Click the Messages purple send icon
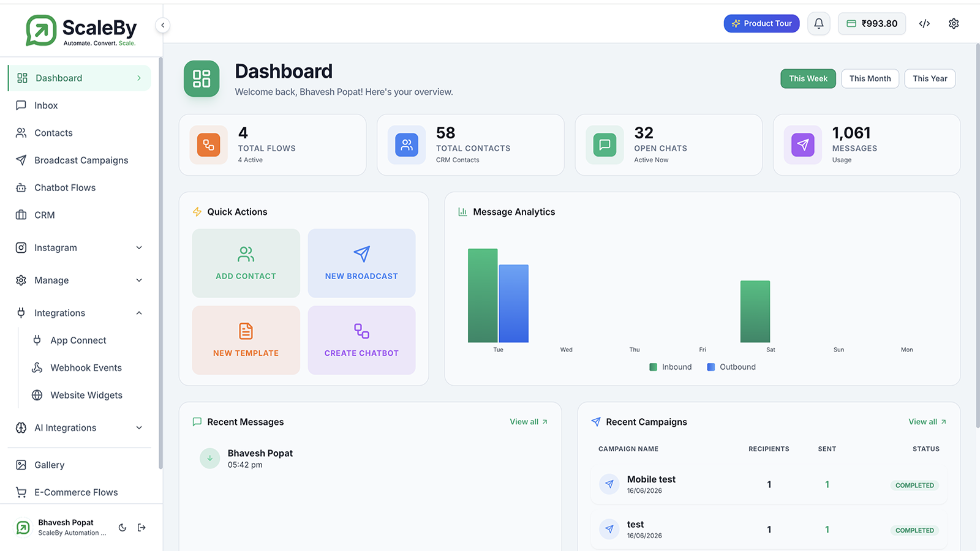 tap(803, 145)
